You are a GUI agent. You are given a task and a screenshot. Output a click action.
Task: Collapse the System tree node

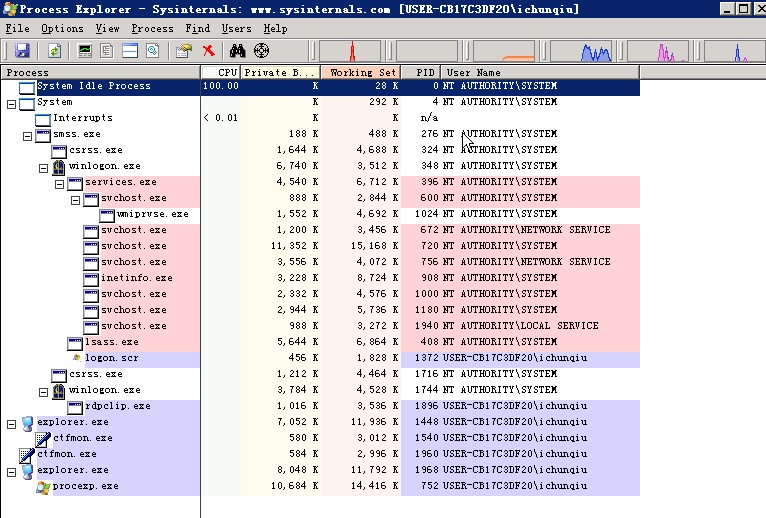[x=11, y=104]
